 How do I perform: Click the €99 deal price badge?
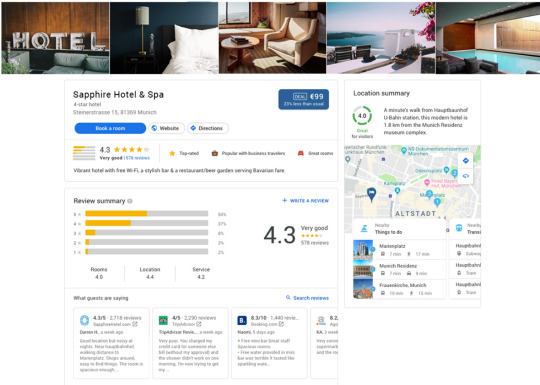point(303,100)
